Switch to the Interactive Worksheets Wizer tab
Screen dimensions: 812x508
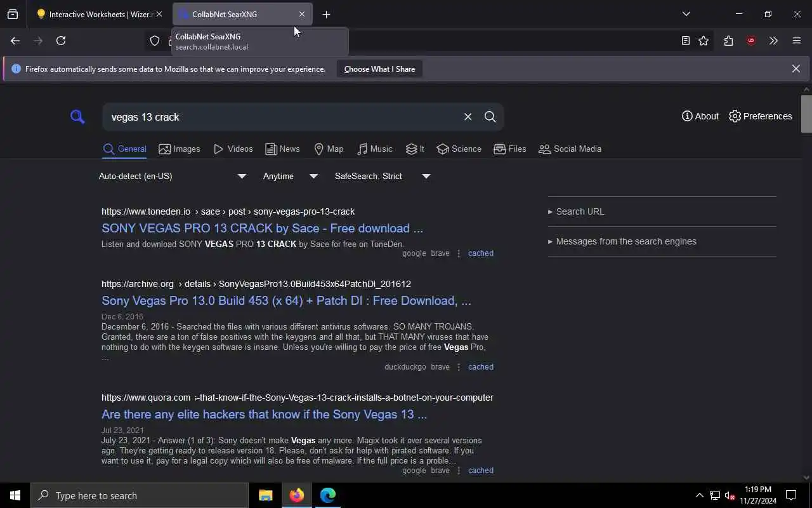tap(95, 14)
